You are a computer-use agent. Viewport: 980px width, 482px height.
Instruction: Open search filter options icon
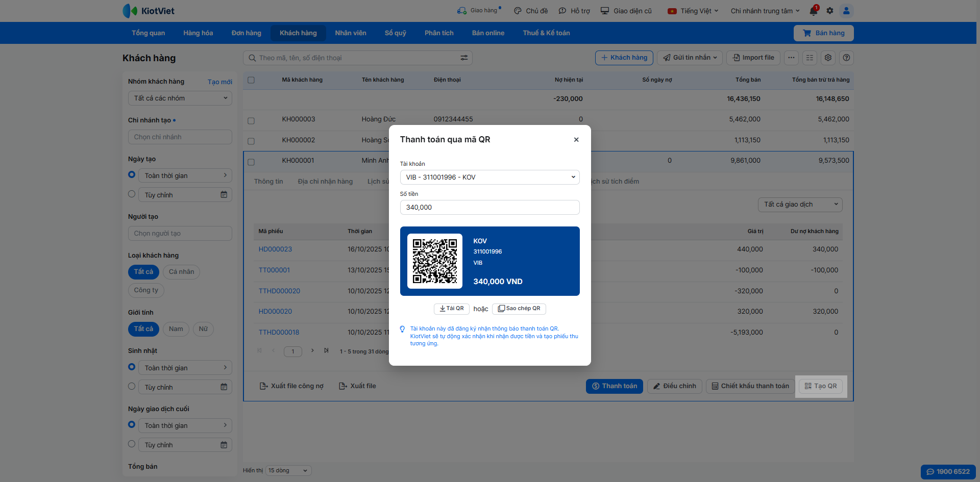click(x=464, y=58)
